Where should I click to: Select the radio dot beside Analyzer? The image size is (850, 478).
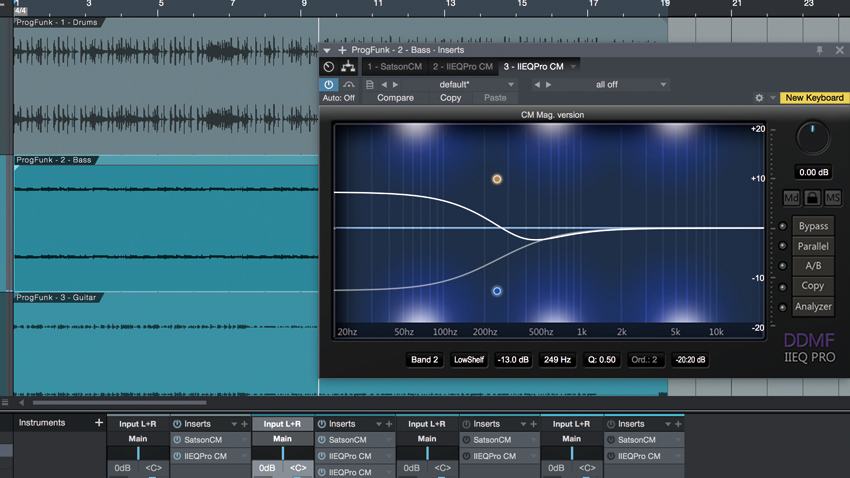(782, 307)
